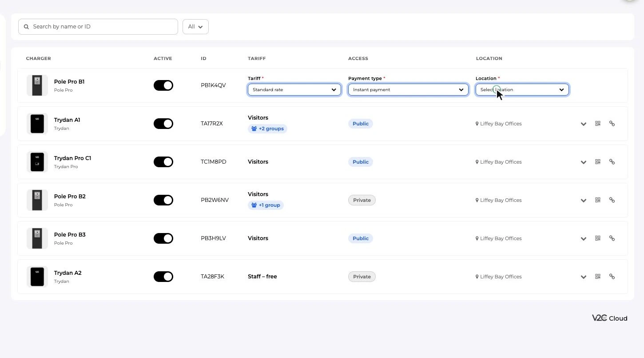The image size is (644, 358).
Task: Expand the Trydan A2 row chevron
Action: coord(584,277)
